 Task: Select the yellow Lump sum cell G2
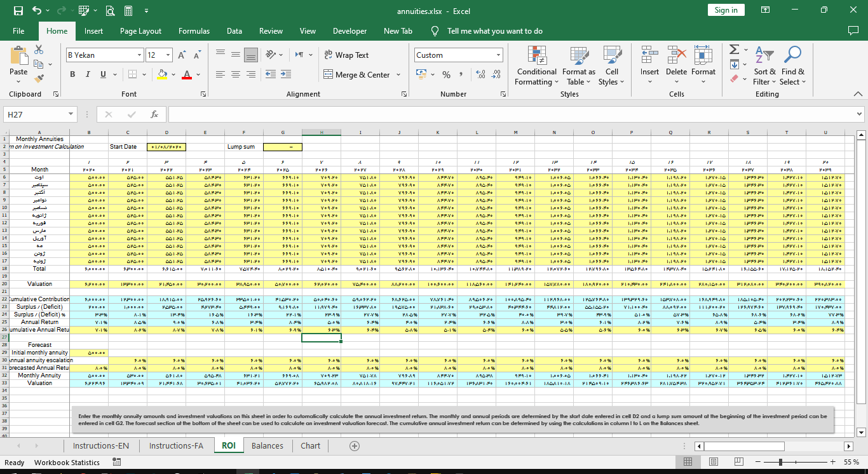pyautogui.click(x=282, y=147)
